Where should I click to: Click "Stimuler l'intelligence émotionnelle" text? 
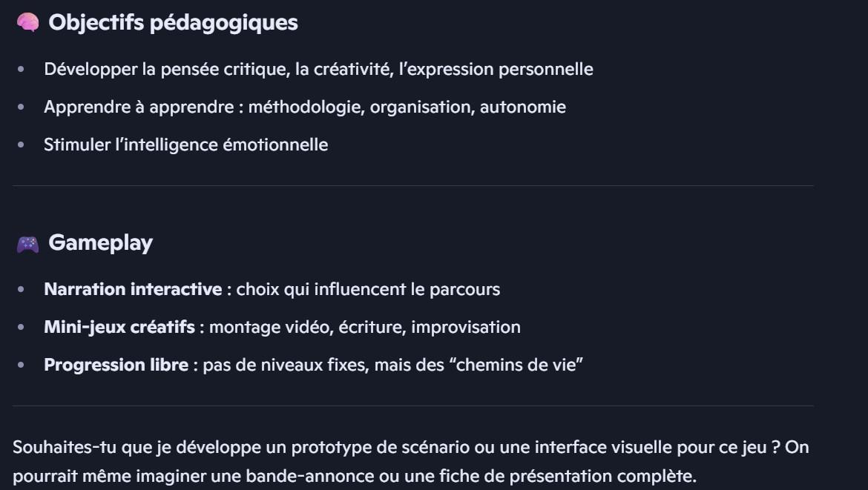[x=185, y=145]
